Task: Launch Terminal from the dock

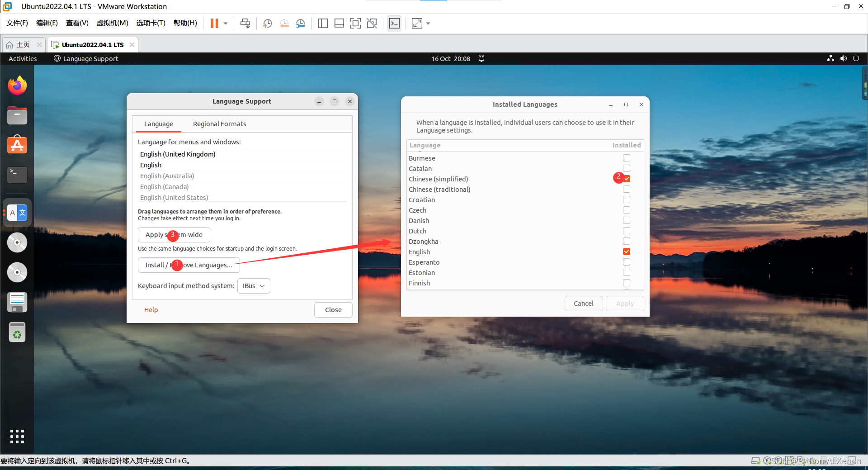Action: [17, 175]
